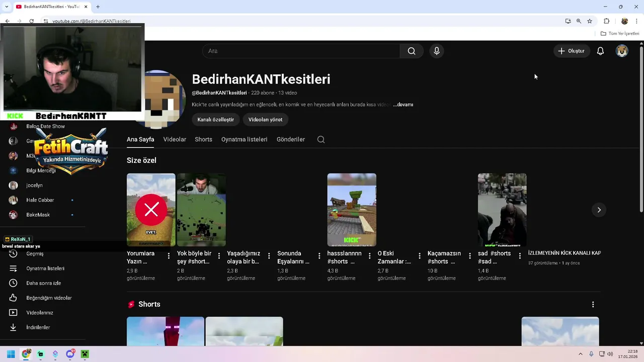Open options for 'Yaşadığımız olaya' video
The height and width of the screenshot is (362, 644).
point(269,256)
